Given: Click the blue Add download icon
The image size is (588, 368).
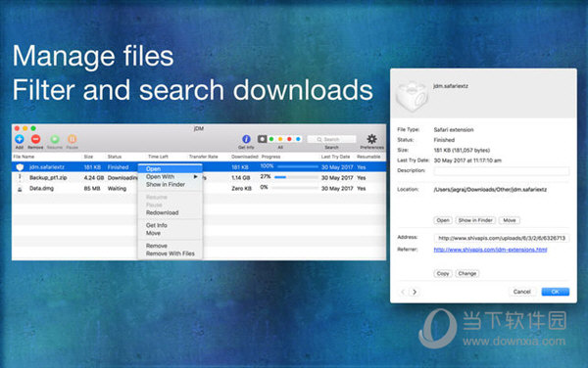Looking at the screenshot, I should (x=20, y=139).
